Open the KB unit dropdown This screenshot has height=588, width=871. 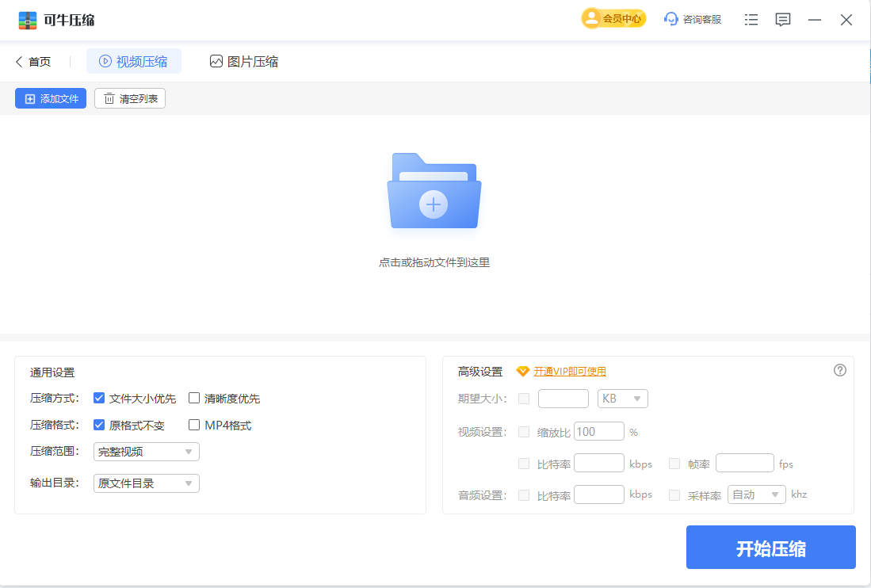tap(623, 399)
